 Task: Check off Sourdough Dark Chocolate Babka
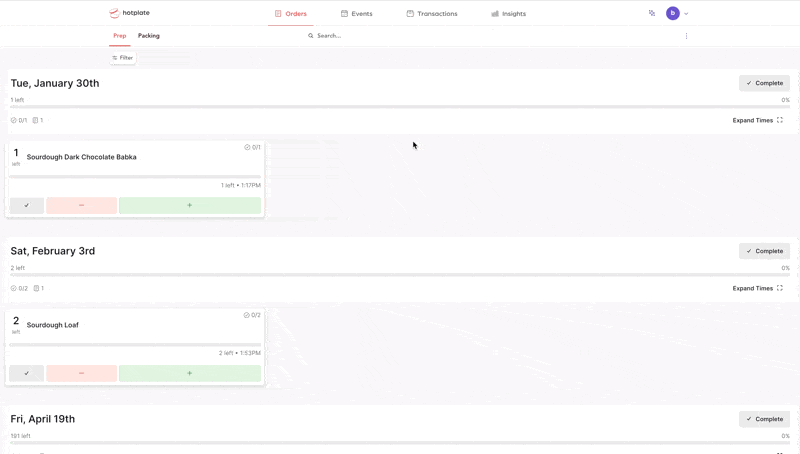point(27,205)
